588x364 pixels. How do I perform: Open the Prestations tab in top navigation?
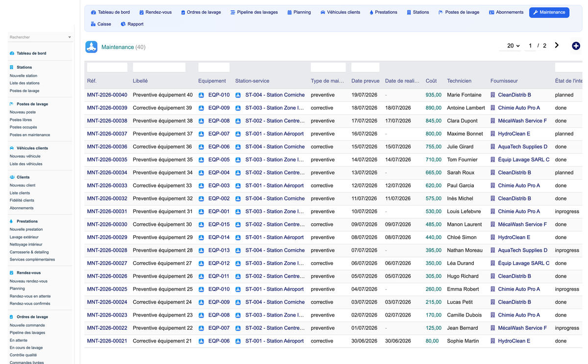[383, 12]
